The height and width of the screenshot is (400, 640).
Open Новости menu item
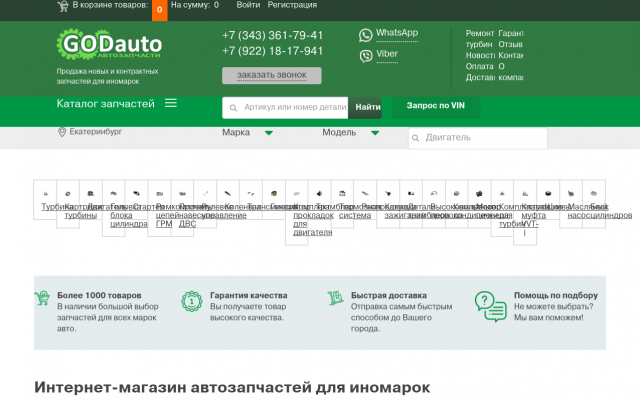click(x=480, y=55)
